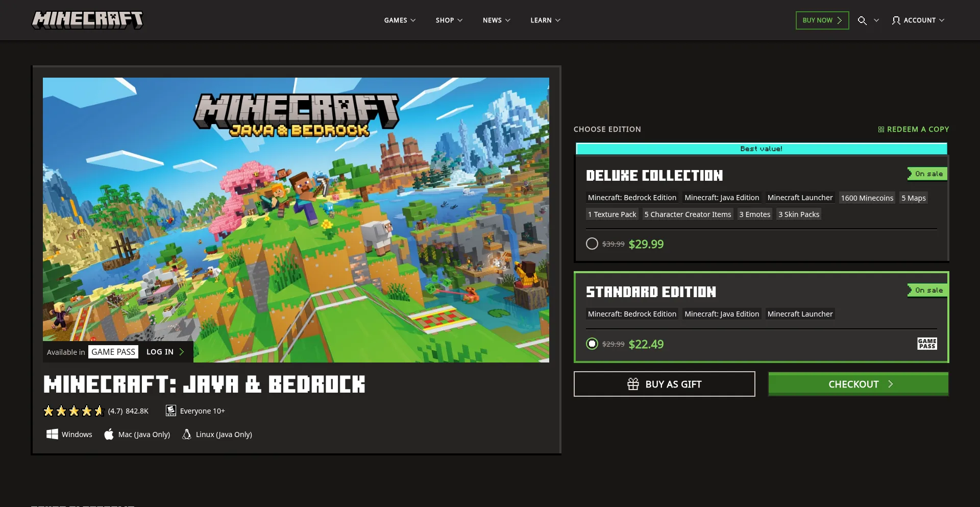Click the Buy As Gift button
The height and width of the screenshot is (507, 980).
click(x=664, y=384)
